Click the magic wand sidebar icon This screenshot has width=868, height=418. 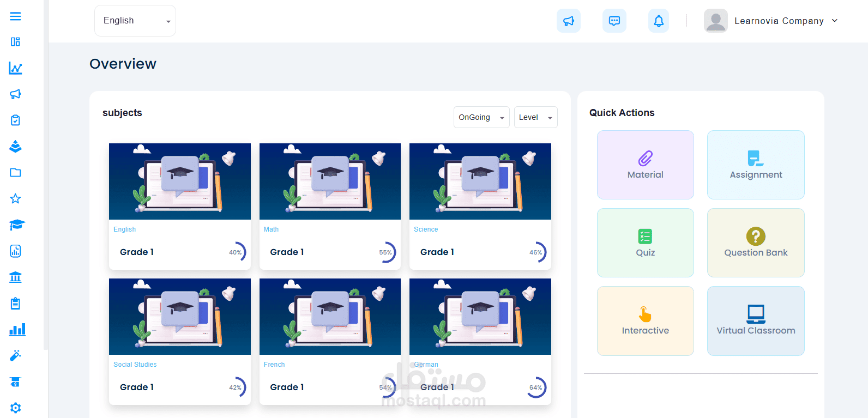pos(15,356)
